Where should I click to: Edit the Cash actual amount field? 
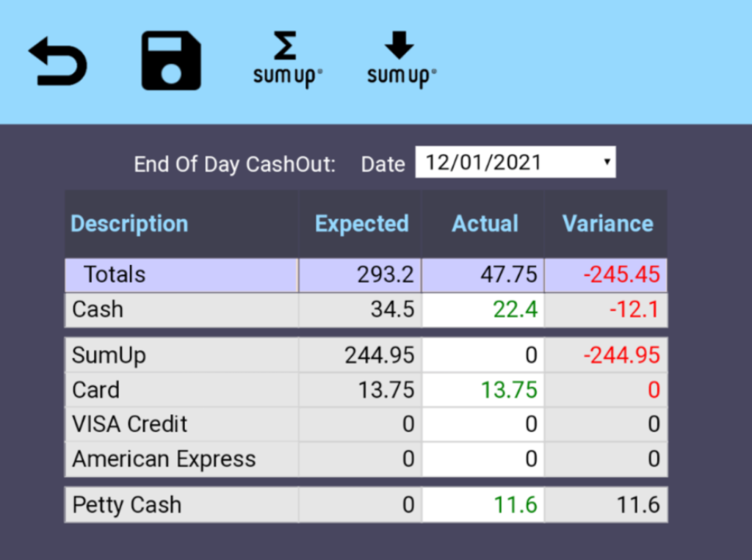(x=483, y=310)
